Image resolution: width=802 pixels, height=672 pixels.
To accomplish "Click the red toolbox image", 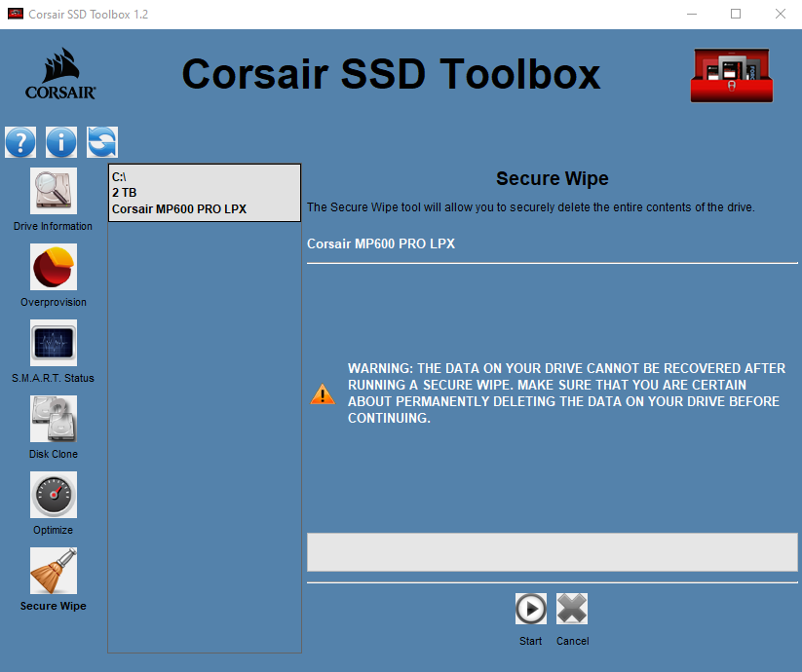I will (x=730, y=75).
